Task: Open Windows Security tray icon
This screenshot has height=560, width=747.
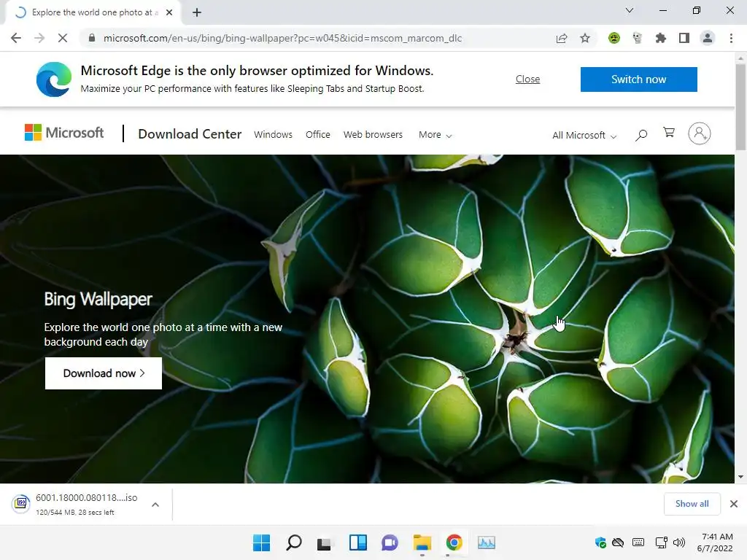Action: point(600,542)
